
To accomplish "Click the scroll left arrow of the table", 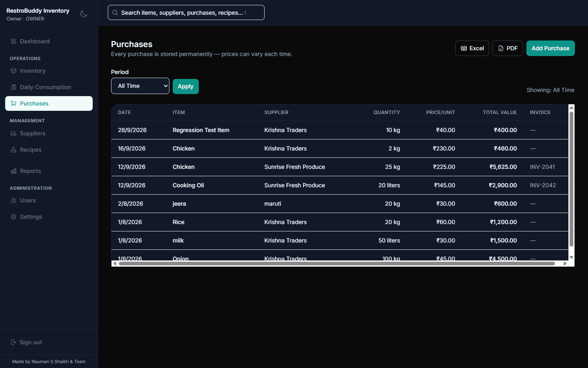I will (x=115, y=264).
